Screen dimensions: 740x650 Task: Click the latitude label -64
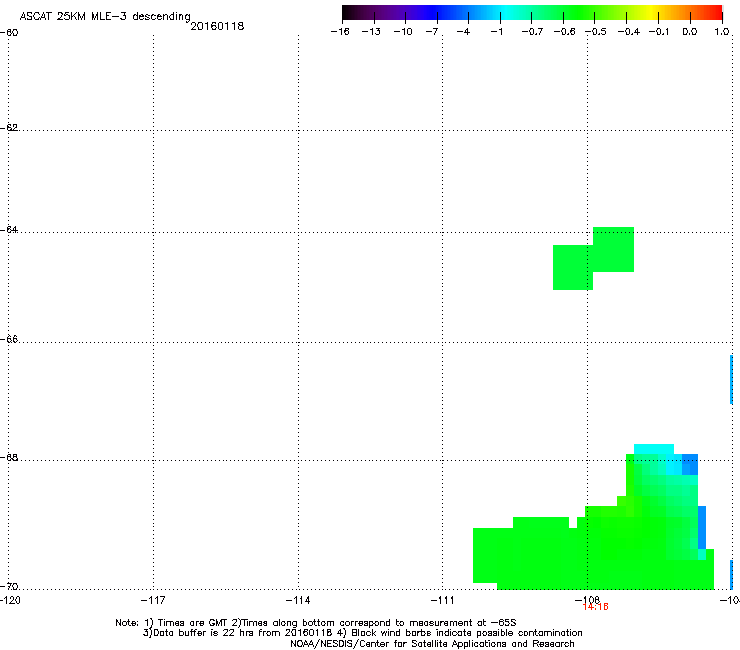click(9, 229)
